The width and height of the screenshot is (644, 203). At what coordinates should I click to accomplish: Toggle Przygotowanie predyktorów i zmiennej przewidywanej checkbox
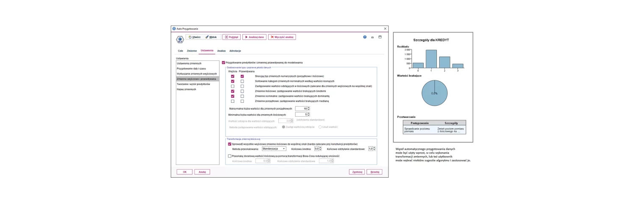click(224, 63)
